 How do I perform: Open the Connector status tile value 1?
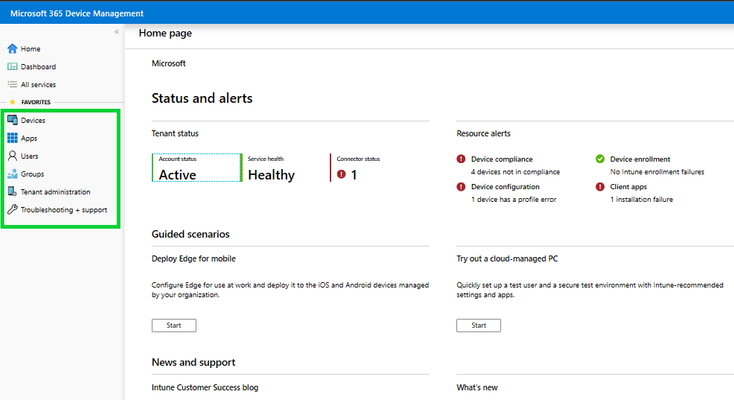[x=354, y=175]
